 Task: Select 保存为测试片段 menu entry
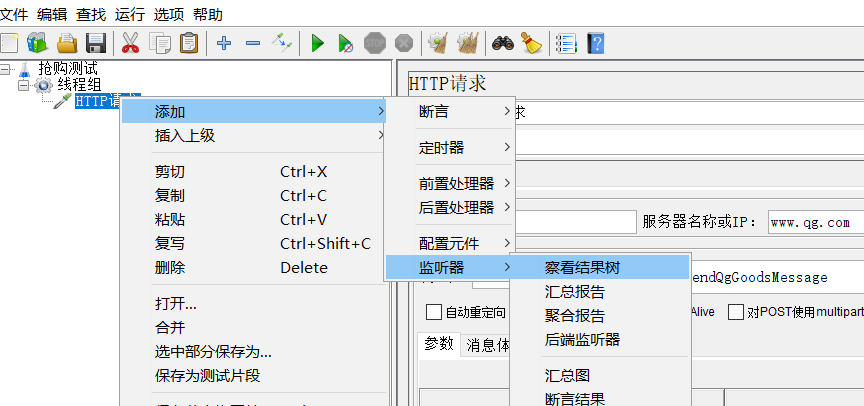253,376
